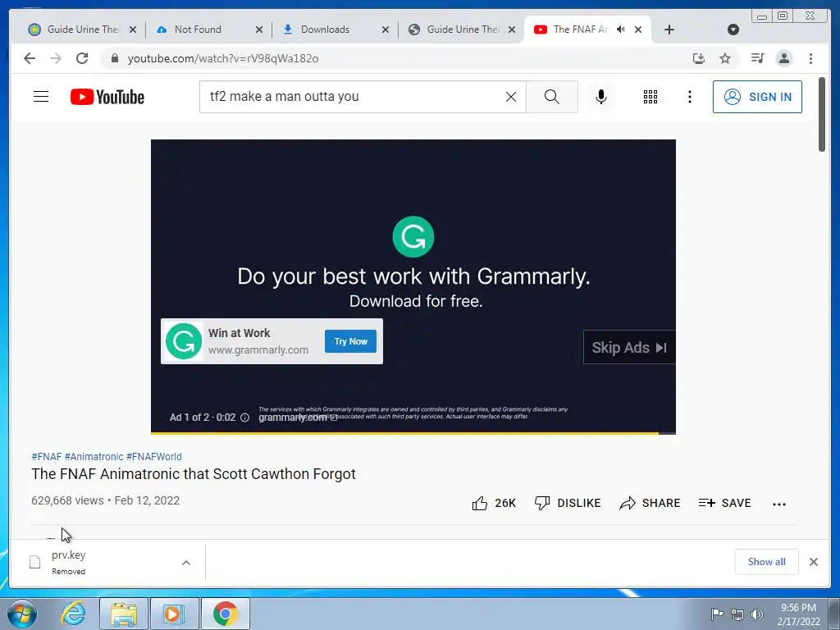This screenshot has height=630, width=840.
Task: Go back with browser back arrow
Action: (x=30, y=58)
